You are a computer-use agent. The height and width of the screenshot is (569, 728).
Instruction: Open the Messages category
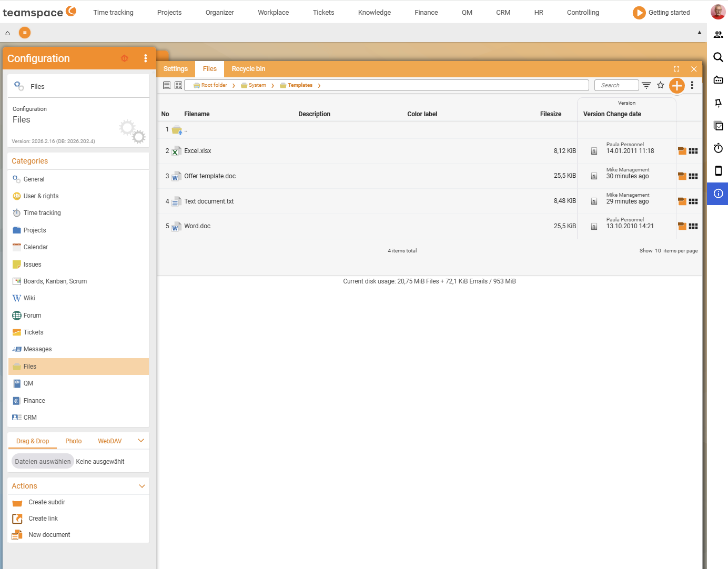(79, 349)
